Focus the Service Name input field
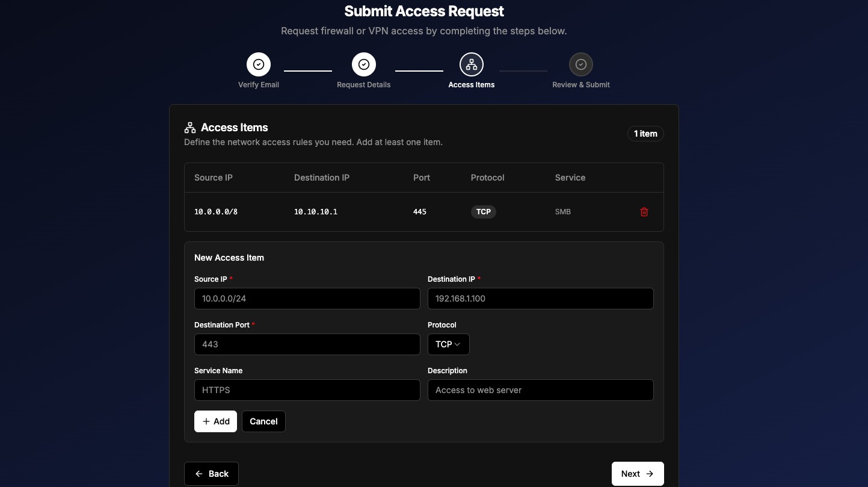 click(307, 390)
